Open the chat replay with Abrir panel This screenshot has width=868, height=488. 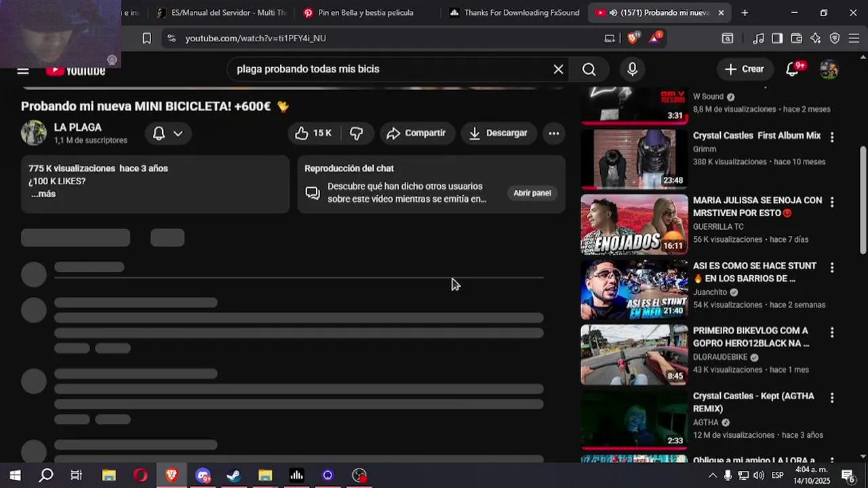[532, 193]
